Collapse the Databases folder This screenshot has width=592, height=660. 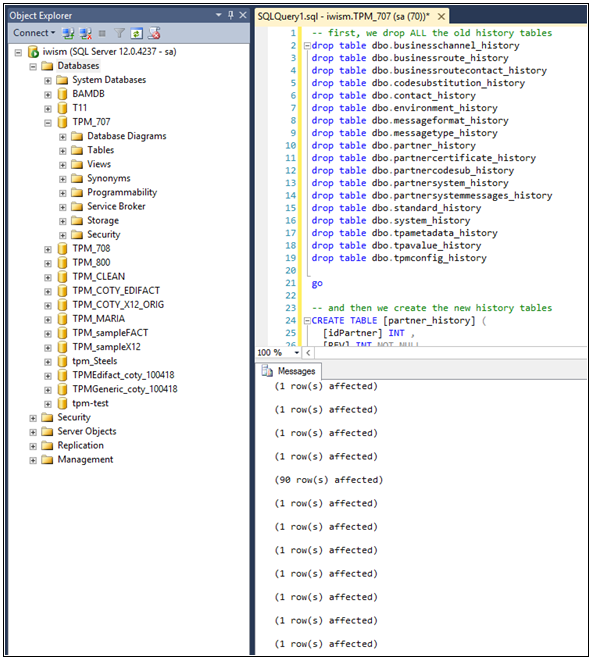[33, 67]
